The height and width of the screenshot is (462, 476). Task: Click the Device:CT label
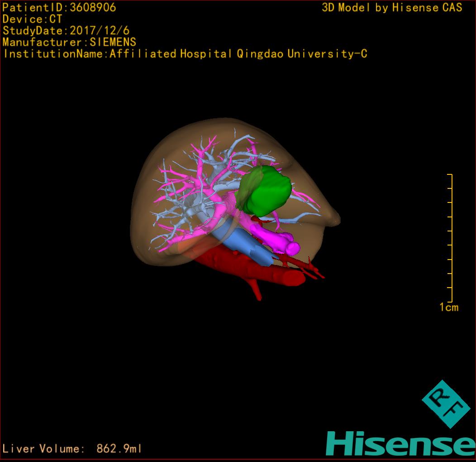point(33,19)
